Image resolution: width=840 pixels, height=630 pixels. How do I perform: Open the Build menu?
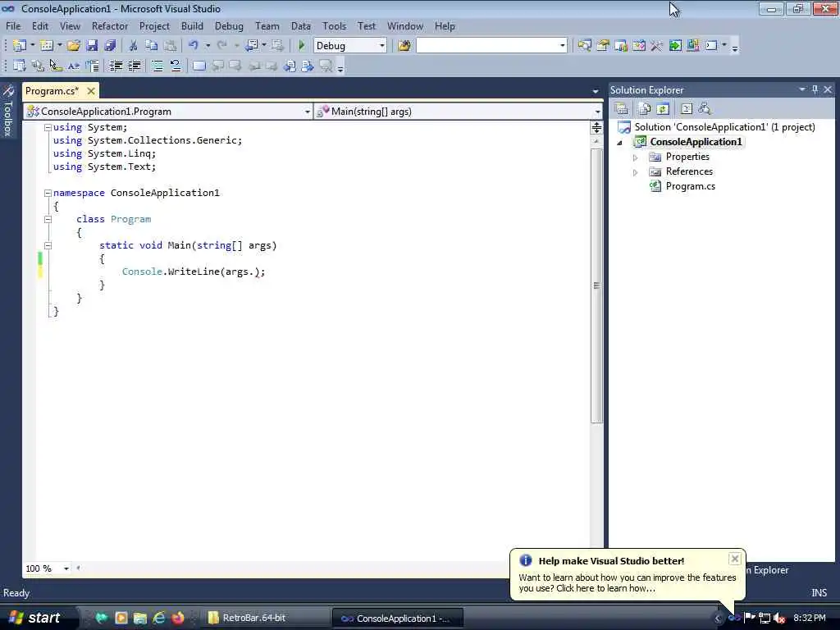point(192,25)
